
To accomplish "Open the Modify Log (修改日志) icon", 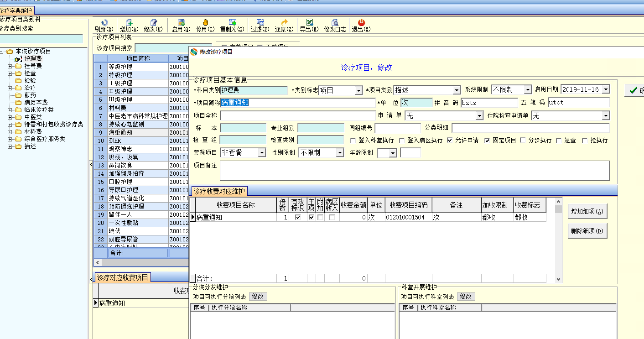I will pyautogui.click(x=335, y=23).
